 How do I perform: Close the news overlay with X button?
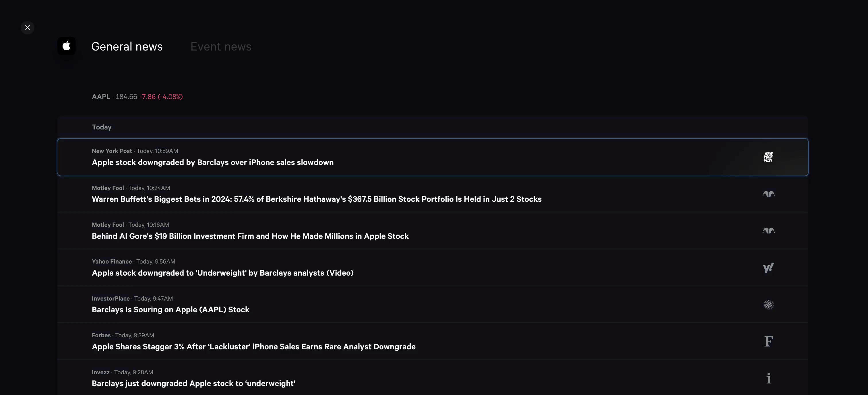(28, 28)
